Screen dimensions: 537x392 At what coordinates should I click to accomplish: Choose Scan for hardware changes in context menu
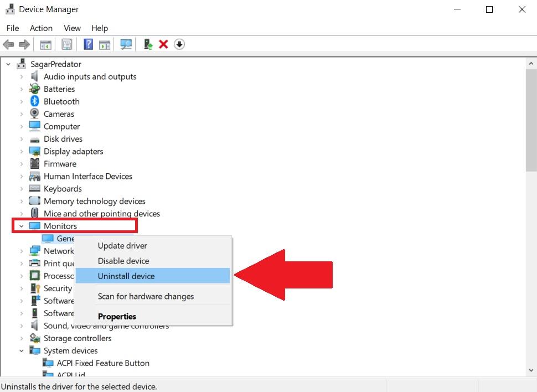153,296
